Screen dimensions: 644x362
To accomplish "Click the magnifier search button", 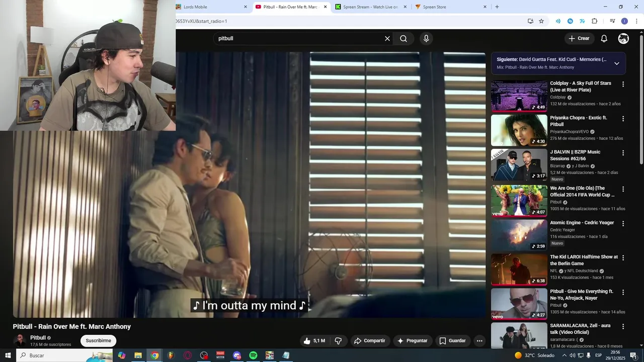I will (x=404, y=39).
